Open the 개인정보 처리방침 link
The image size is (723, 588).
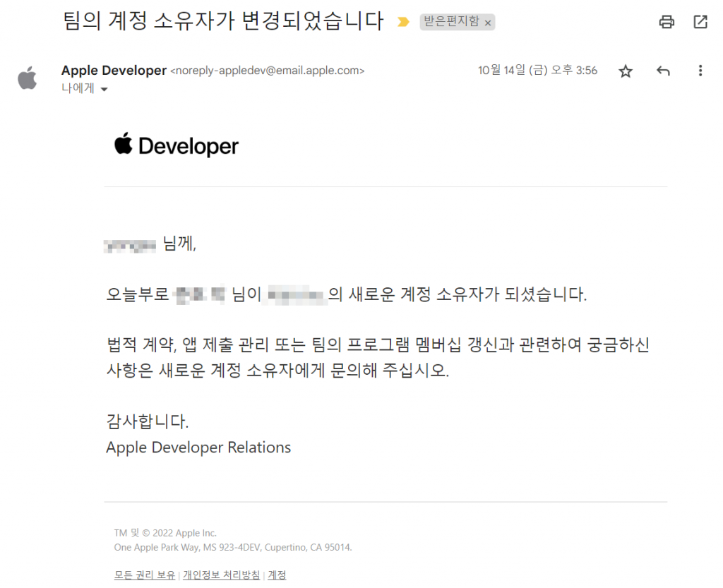[221, 575]
